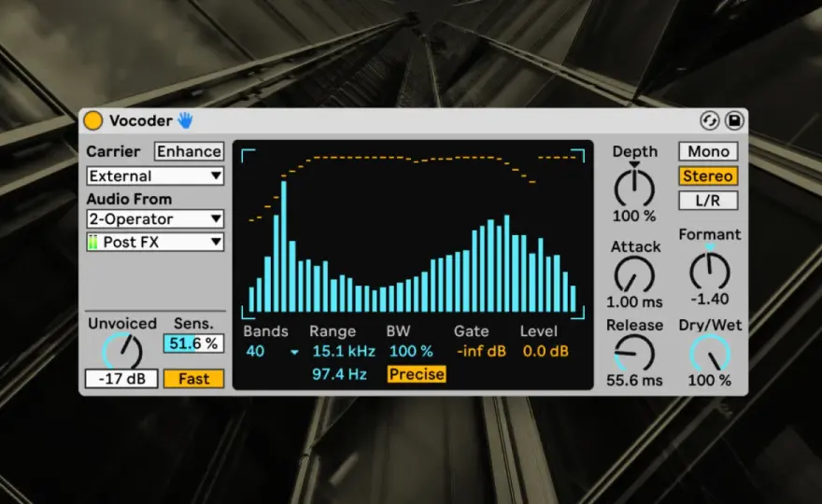Click the blue triangle above the Formant knob
The image size is (822, 504).
tap(709, 247)
